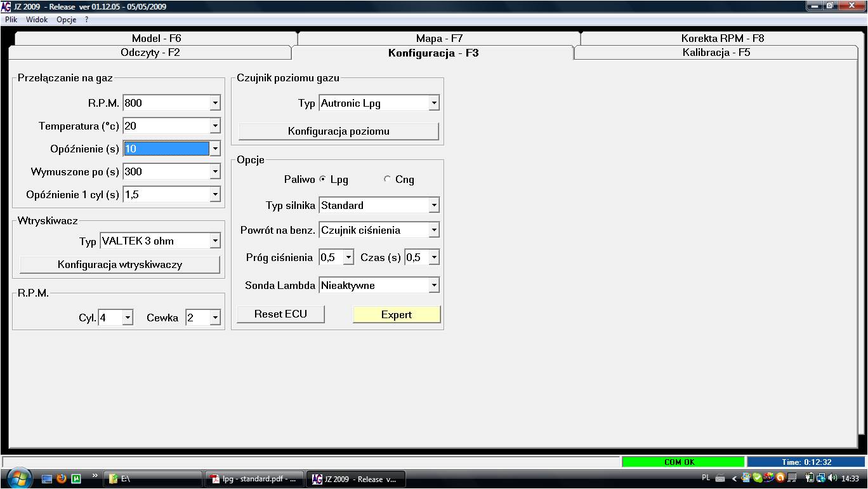
Task: Open the Plik menu
Action: 11,20
